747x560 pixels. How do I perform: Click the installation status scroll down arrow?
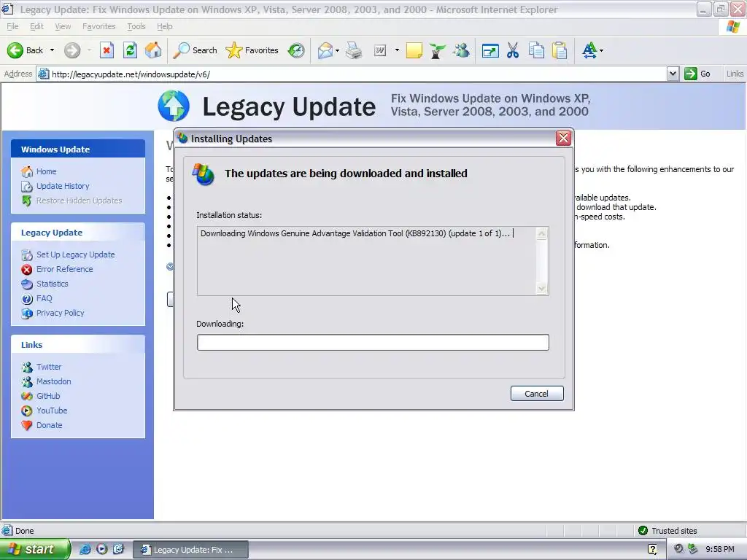point(542,288)
